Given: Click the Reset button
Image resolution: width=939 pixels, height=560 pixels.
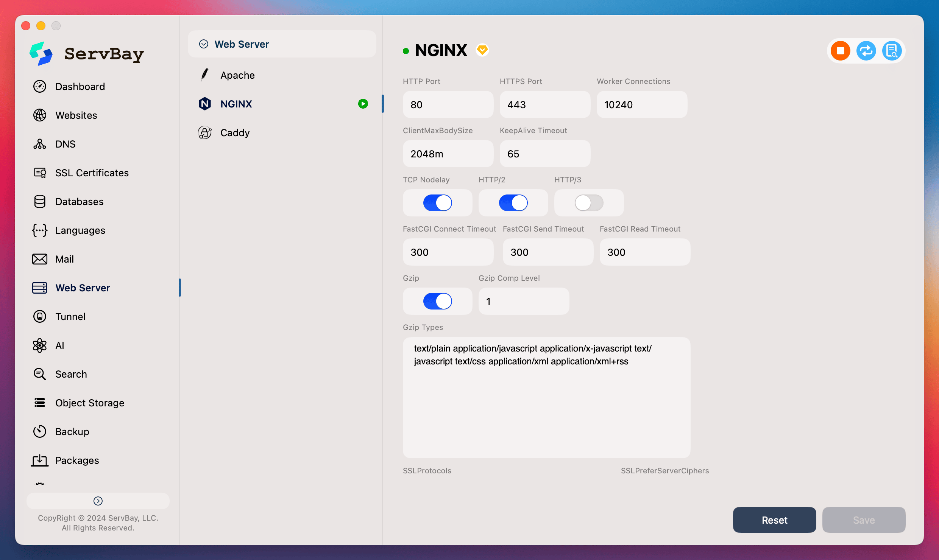Looking at the screenshot, I should click(x=775, y=520).
